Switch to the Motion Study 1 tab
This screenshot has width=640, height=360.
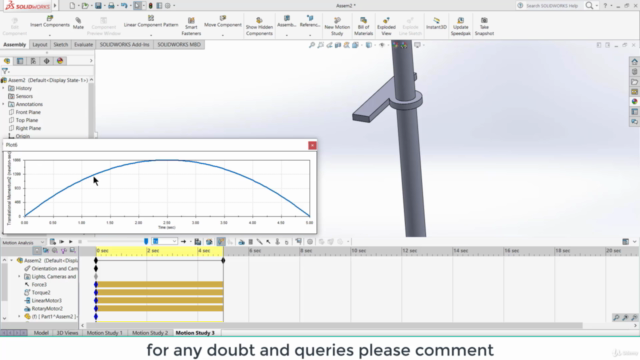104,333
